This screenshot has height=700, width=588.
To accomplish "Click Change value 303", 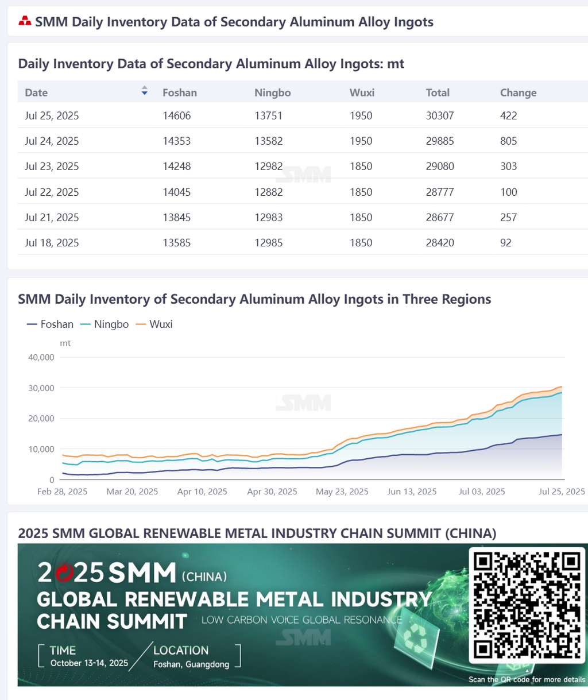I will tap(509, 166).
